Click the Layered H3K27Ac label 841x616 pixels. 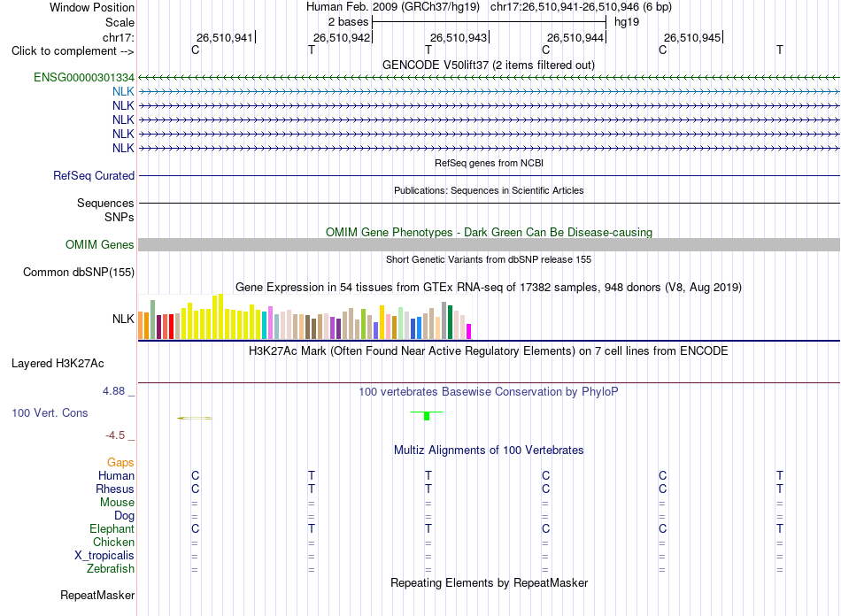point(58,364)
